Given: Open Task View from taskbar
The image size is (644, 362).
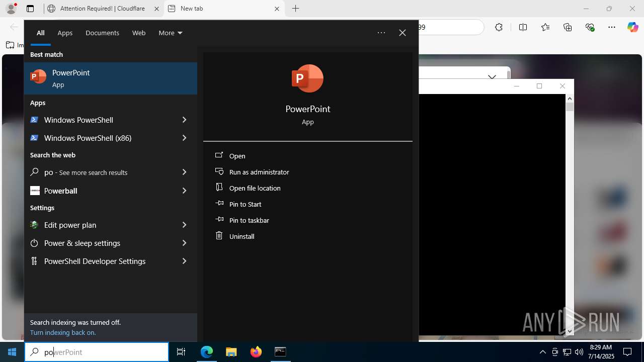Looking at the screenshot, I should click(181, 352).
